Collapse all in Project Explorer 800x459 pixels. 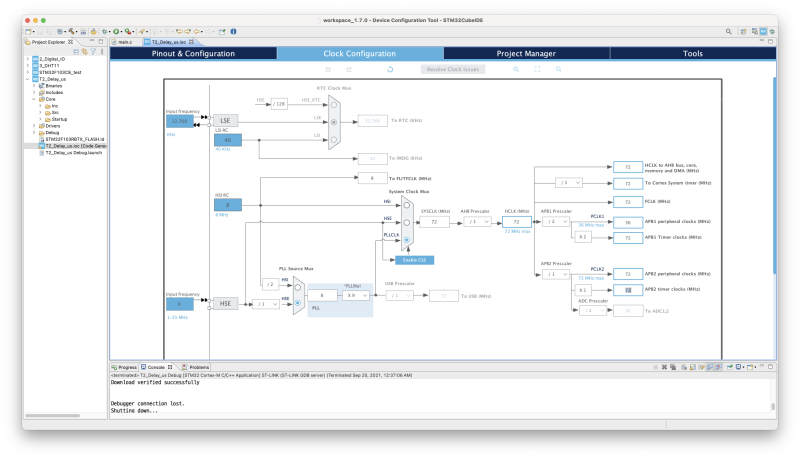[76, 52]
